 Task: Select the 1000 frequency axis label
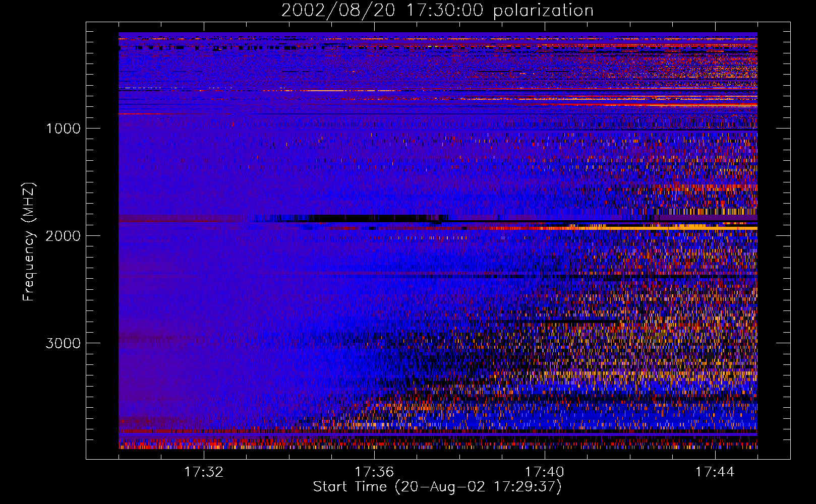tap(63, 129)
